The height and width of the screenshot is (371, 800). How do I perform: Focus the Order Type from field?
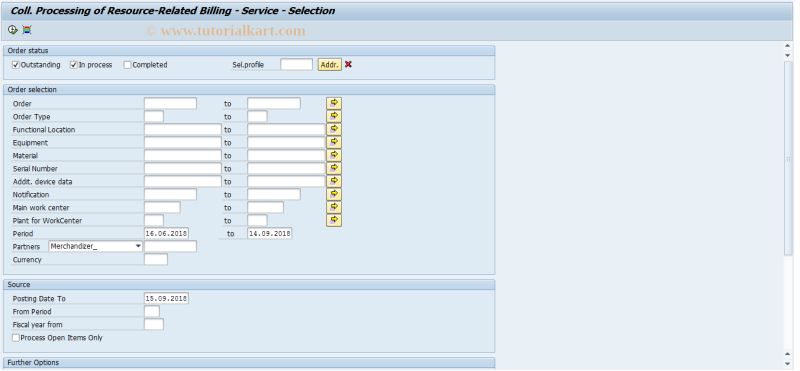pyautogui.click(x=154, y=117)
